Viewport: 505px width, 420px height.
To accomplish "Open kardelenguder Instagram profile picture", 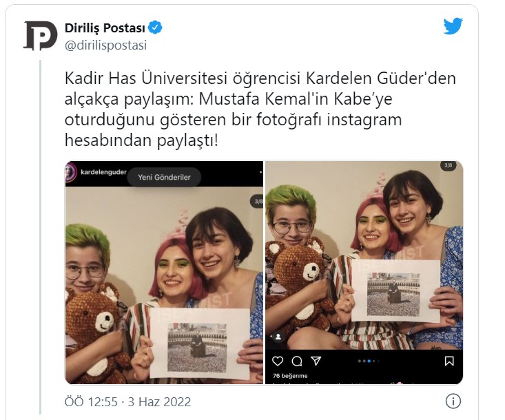I will 70,172.
